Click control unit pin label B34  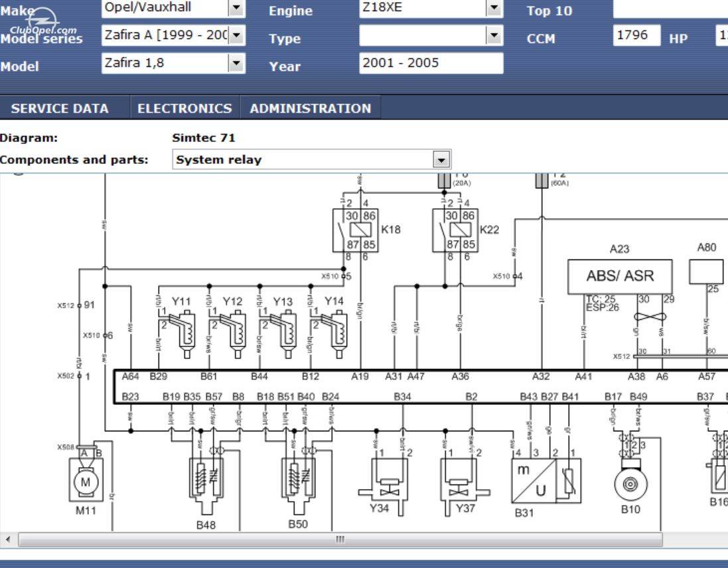pos(403,397)
